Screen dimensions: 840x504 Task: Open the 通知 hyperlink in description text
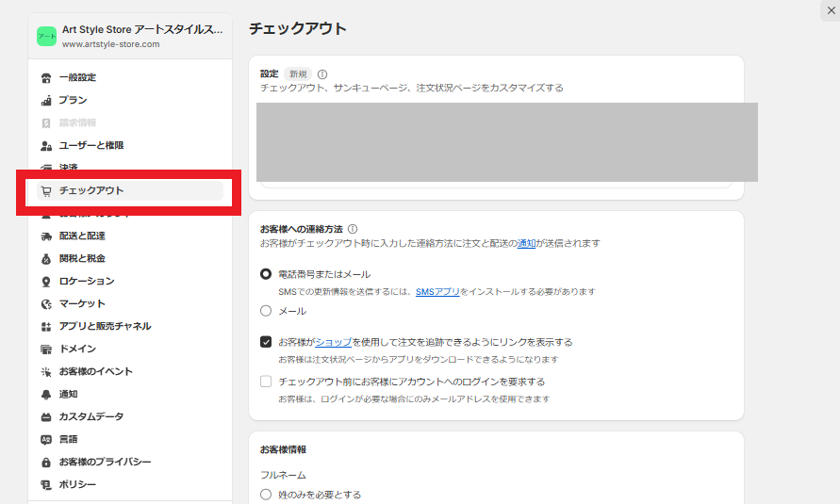click(526, 243)
